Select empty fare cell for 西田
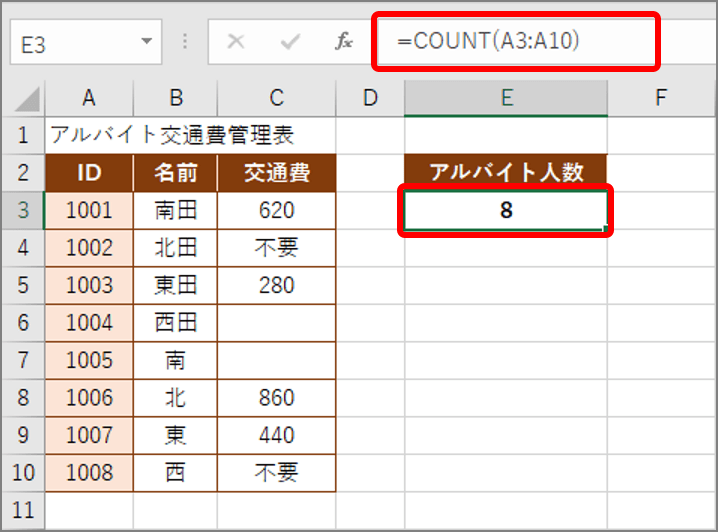Image resolution: width=718 pixels, height=532 pixels. coord(277,323)
